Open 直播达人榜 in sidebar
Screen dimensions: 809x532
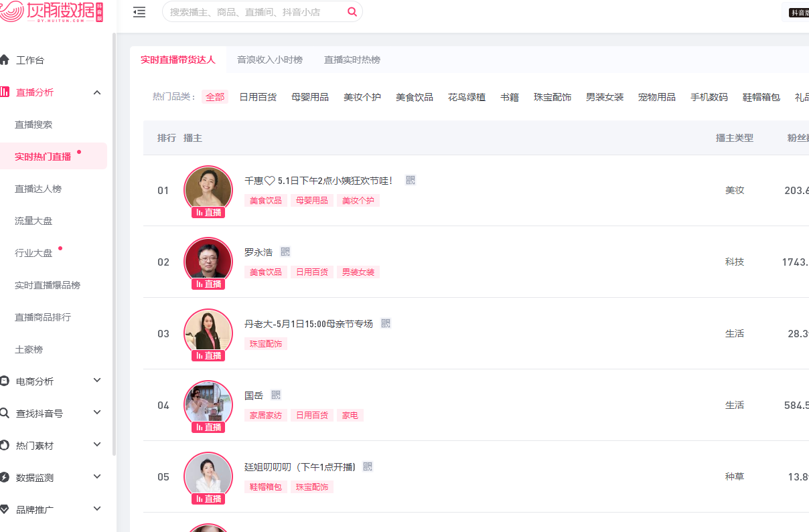(38, 189)
